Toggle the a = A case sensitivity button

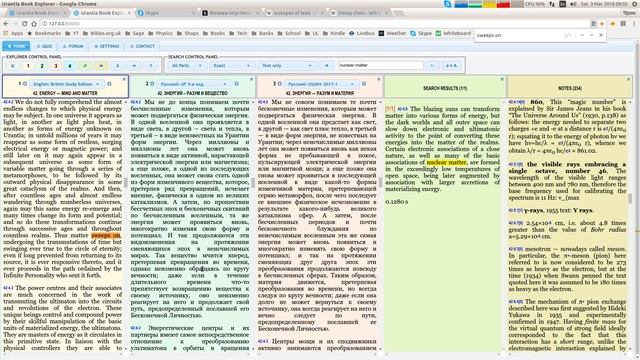[451, 66]
